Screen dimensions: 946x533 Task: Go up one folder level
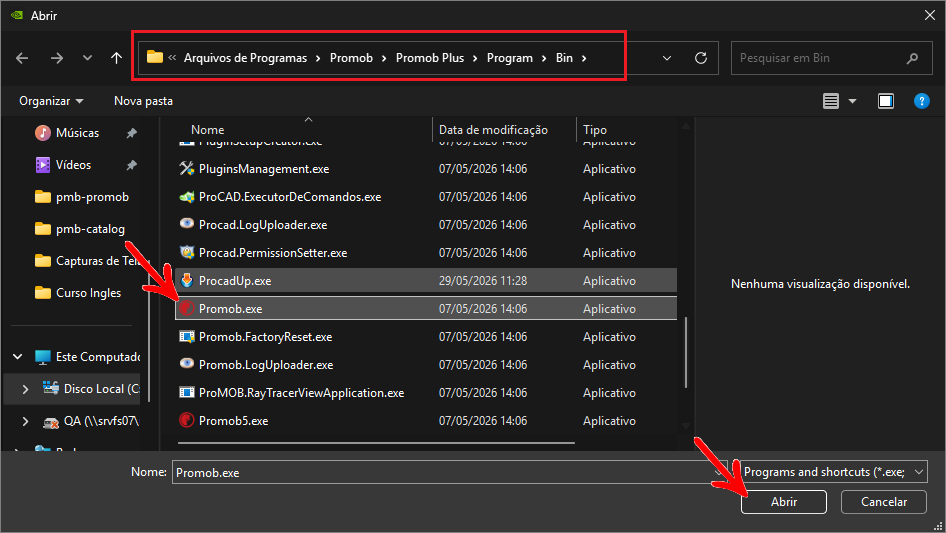116,58
